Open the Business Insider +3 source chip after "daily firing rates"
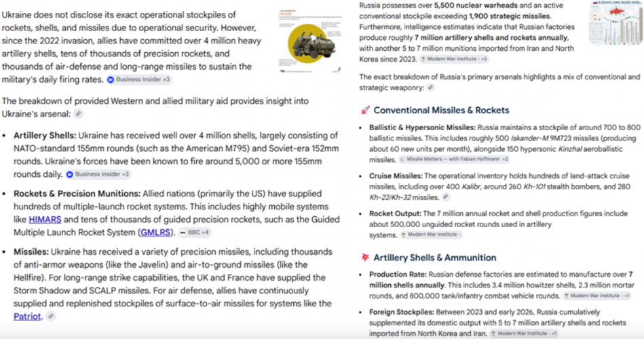 coord(139,79)
